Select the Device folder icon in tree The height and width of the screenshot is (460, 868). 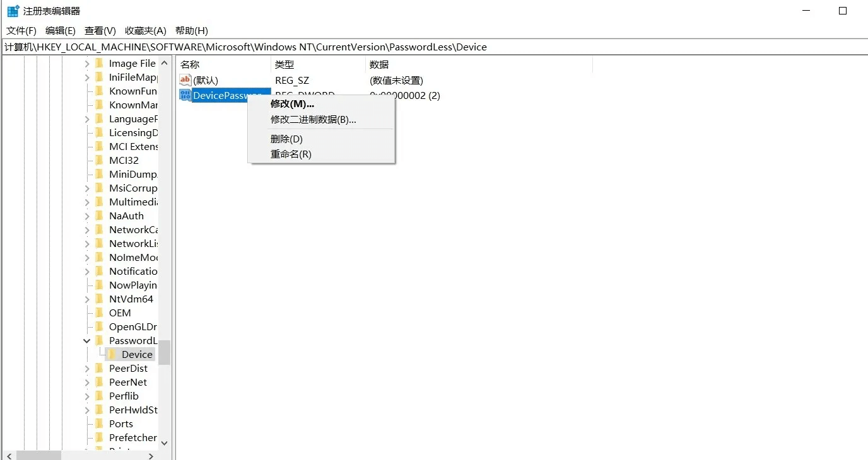(x=112, y=354)
